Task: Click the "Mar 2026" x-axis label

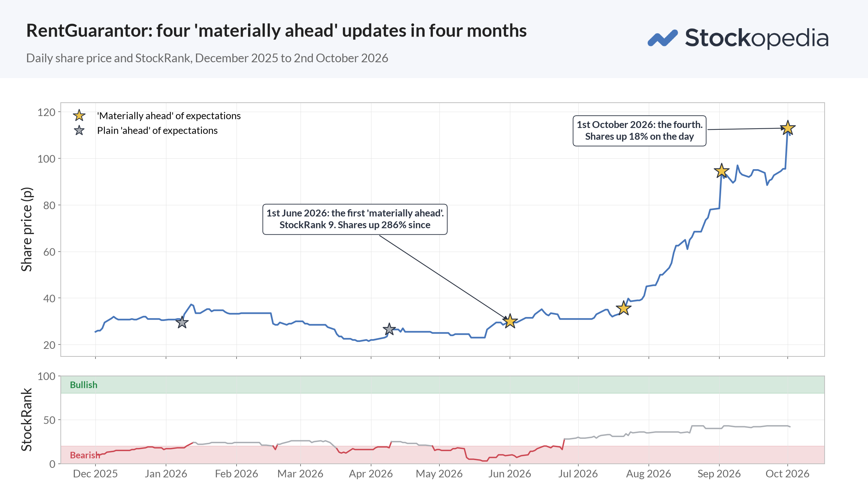Action: (301, 474)
